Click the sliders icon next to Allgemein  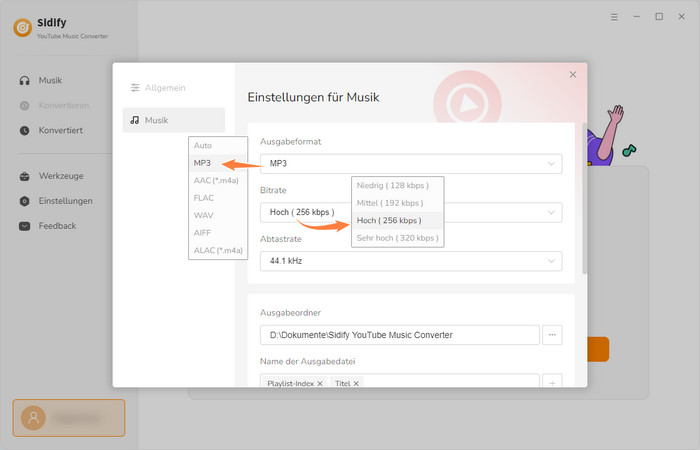[x=135, y=88]
